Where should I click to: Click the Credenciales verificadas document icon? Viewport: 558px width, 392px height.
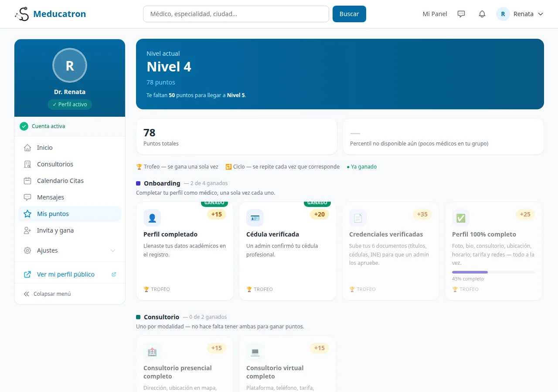[x=358, y=218]
